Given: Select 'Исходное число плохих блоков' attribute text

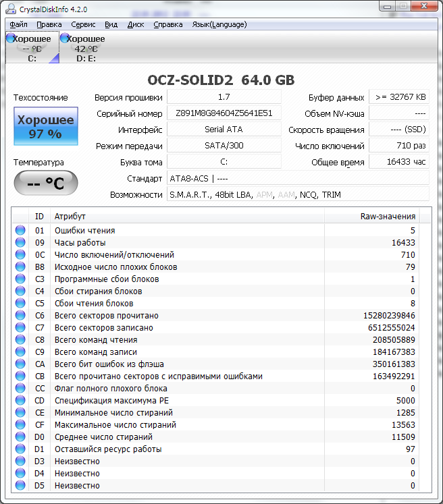Looking at the screenshot, I should (116, 267).
